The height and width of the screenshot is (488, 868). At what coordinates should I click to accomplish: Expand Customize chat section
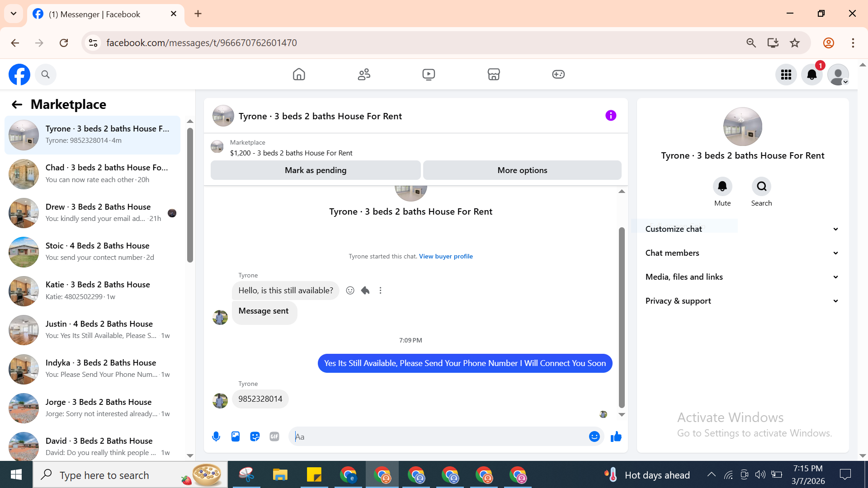point(742,229)
